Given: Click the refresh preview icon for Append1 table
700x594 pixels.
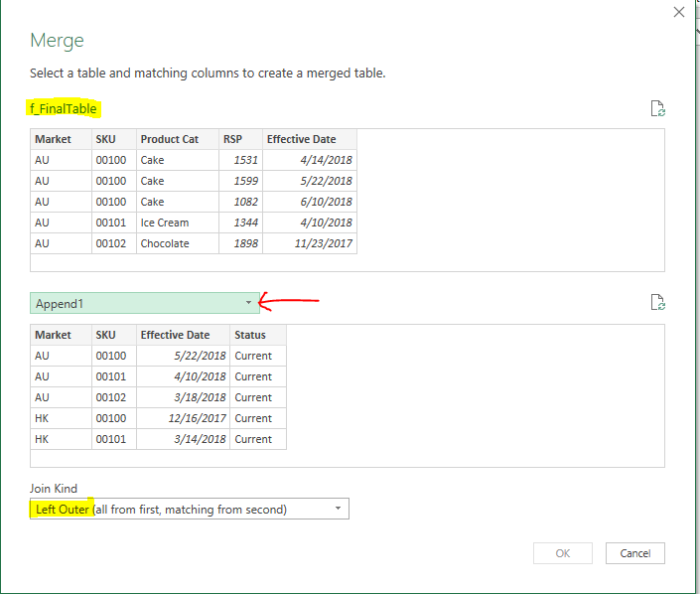Looking at the screenshot, I should 656,302.
